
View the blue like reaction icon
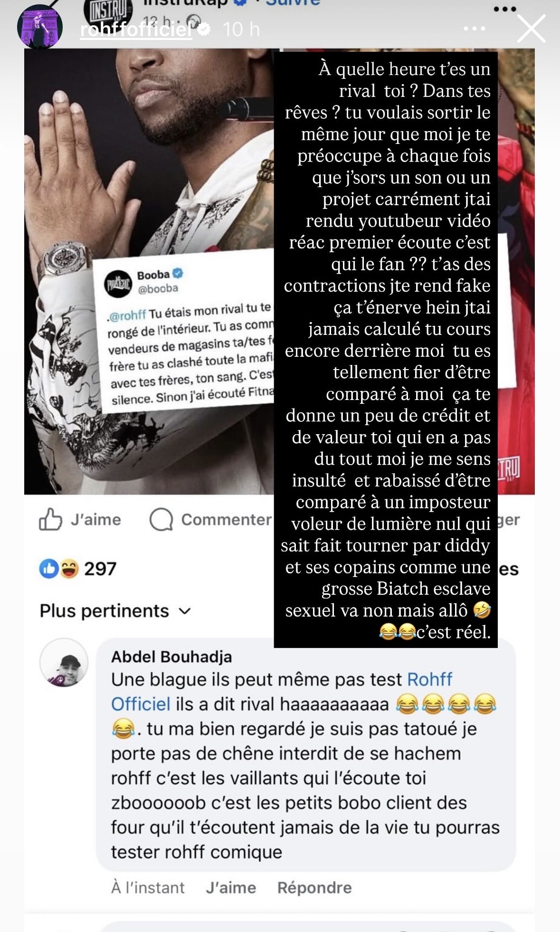(49, 568)
